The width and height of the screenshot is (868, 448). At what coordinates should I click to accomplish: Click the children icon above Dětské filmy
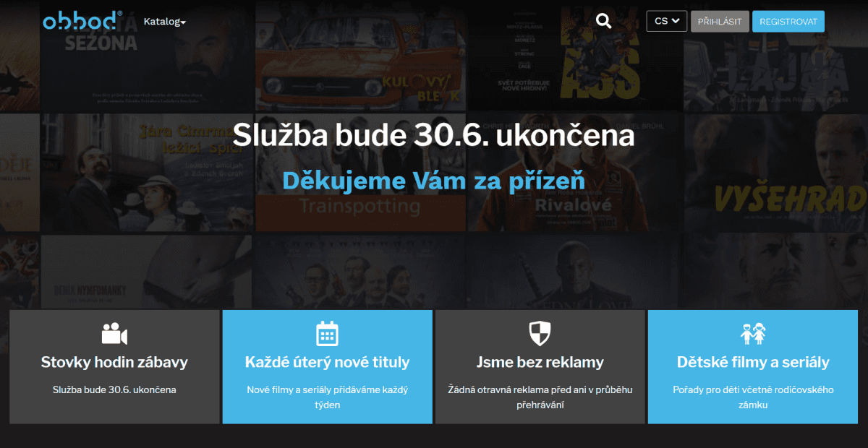pyautogui.click(x=753, y=334)
